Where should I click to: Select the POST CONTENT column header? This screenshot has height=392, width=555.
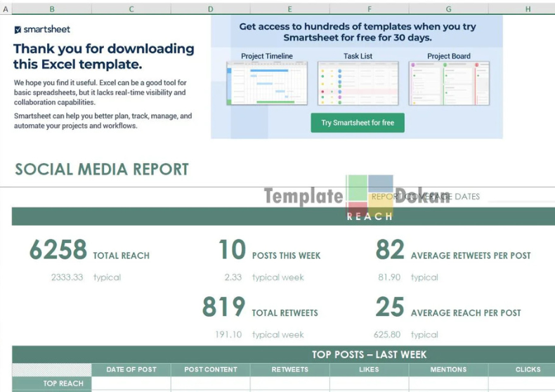pos(211,370)
